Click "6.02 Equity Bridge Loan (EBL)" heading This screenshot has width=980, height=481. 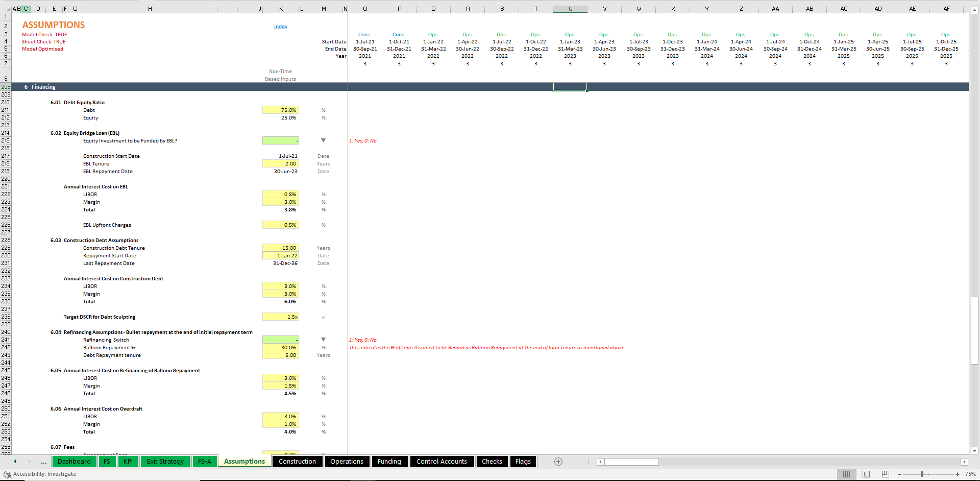point(85,133)
